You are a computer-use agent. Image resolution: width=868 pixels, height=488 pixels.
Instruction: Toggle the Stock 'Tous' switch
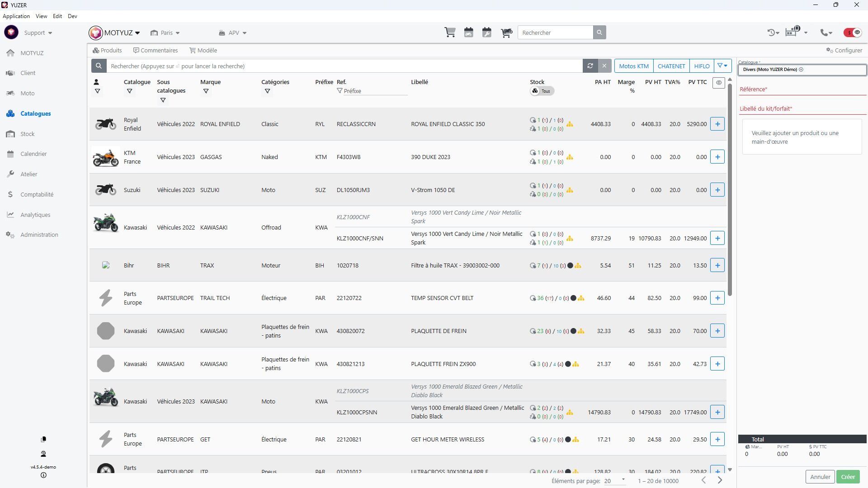pos(542,91)
